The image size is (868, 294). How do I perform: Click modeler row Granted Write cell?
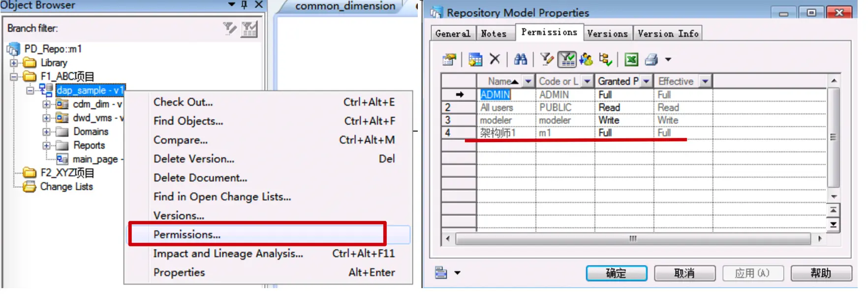pyautogui.click(x=624, y=120)
